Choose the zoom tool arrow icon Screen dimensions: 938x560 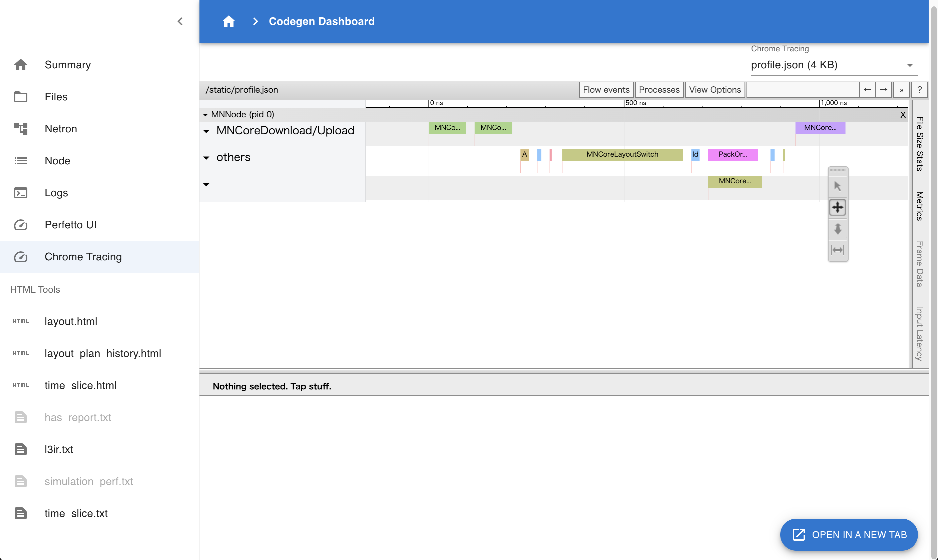click(x=837, y=229)
